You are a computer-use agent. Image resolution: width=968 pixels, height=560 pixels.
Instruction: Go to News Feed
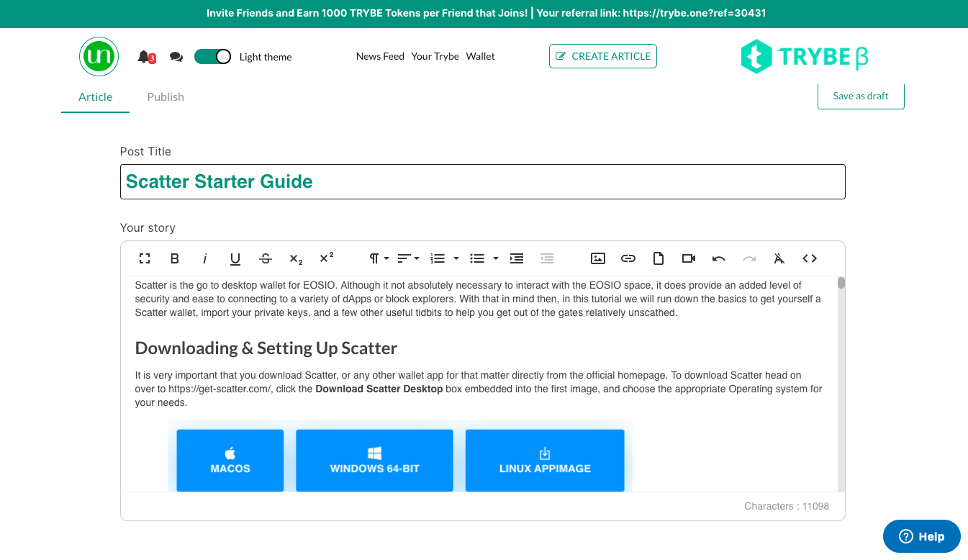coord(380,56)
